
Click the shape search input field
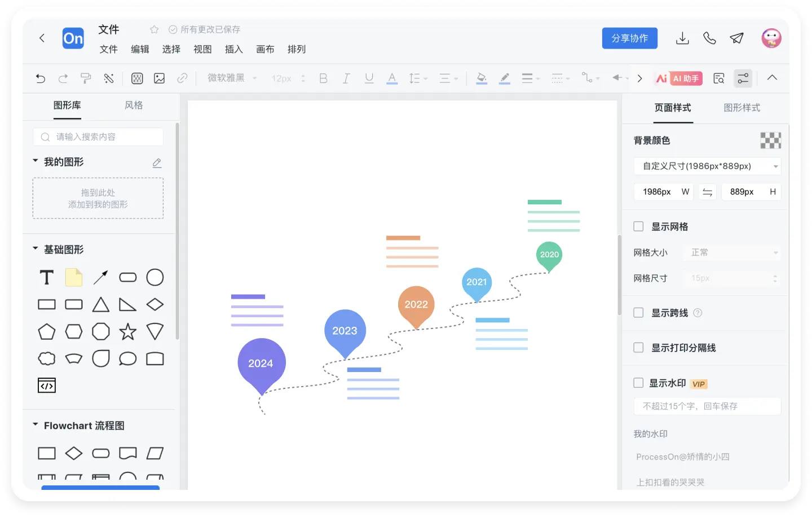coord(99,137)
